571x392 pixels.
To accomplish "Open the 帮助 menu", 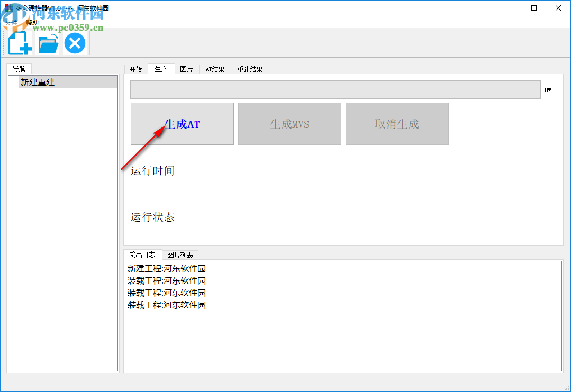I will [32, 23].
